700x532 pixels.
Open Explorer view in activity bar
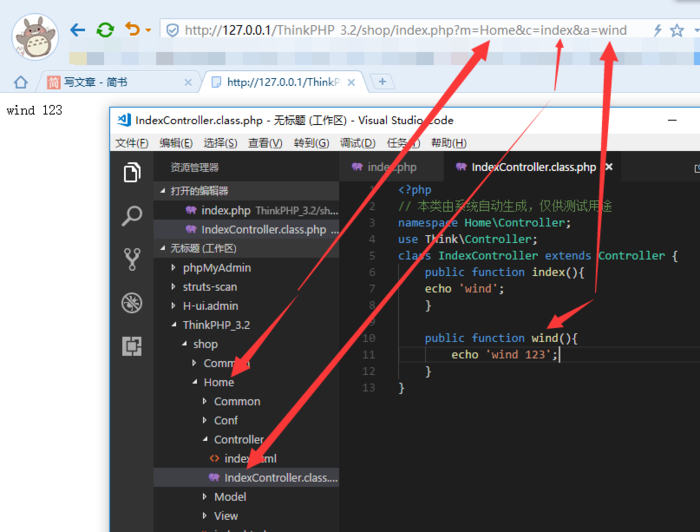tap(132, 173)
